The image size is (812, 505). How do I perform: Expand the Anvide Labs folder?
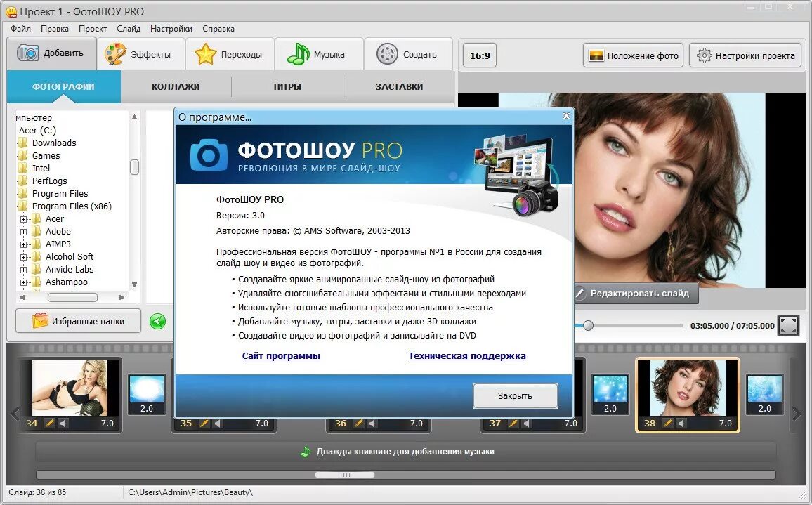coord(23,270)
